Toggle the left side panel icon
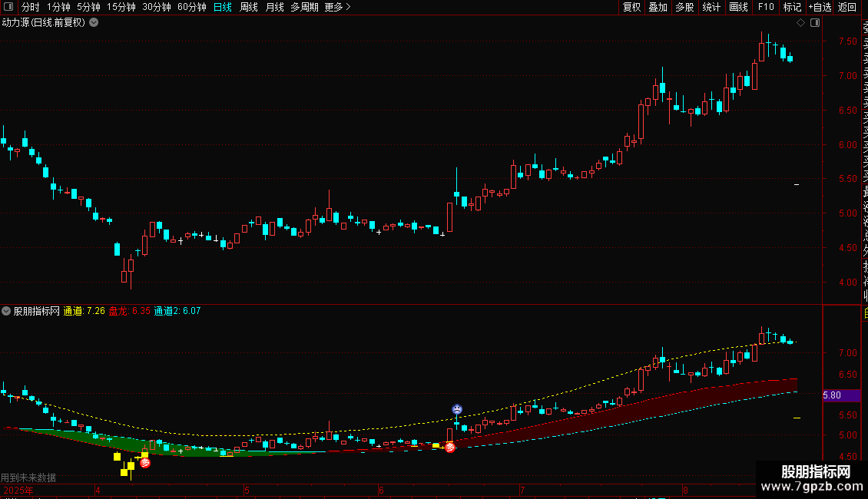868x499 pixels. click(8, 7)
